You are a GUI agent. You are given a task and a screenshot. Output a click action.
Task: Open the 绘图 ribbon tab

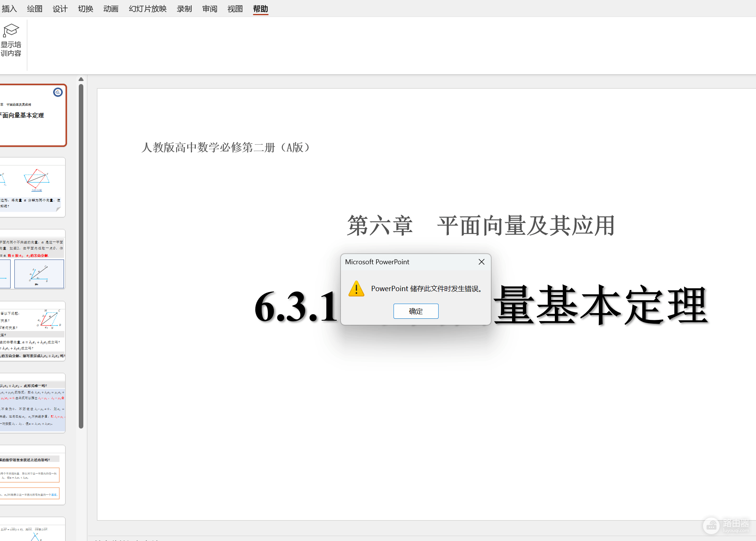tap(34, 9)
